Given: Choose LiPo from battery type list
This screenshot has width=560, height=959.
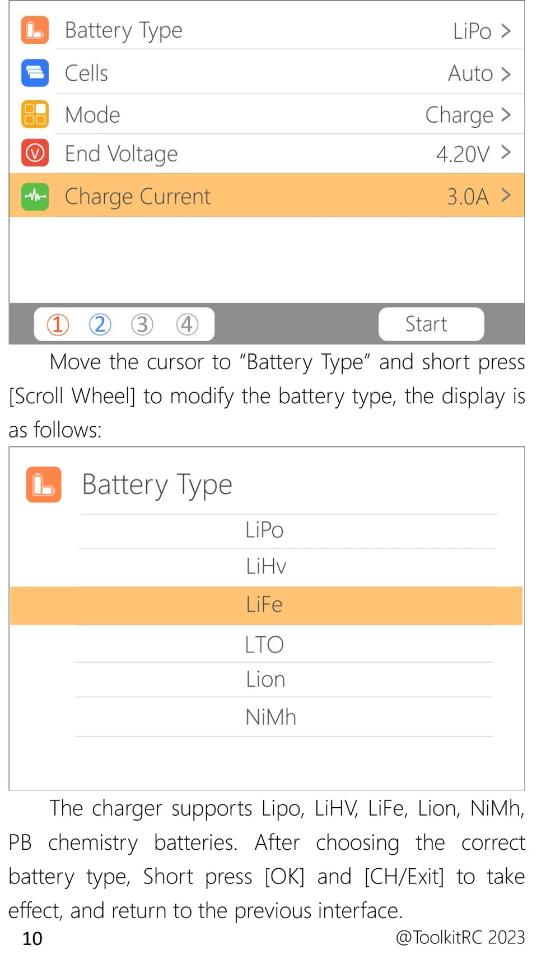Looking at the screenshot, I should [x=264, y=530].
